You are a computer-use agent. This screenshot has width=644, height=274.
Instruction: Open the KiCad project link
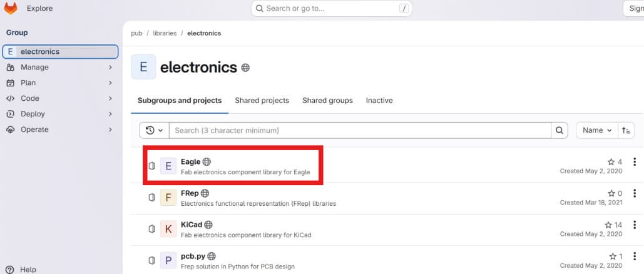[190, 225]
